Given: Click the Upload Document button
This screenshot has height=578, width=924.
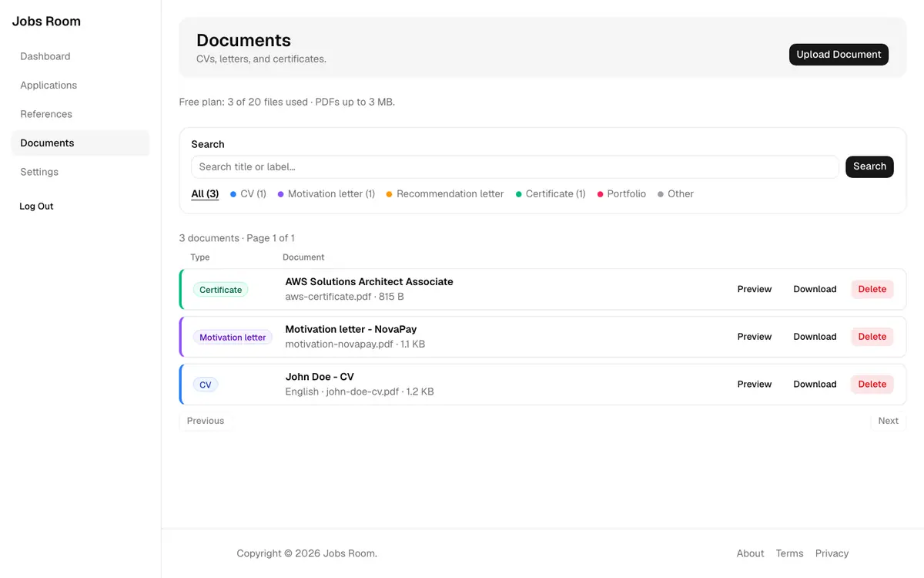Looking at the screenshot, I should click(839, 55).
